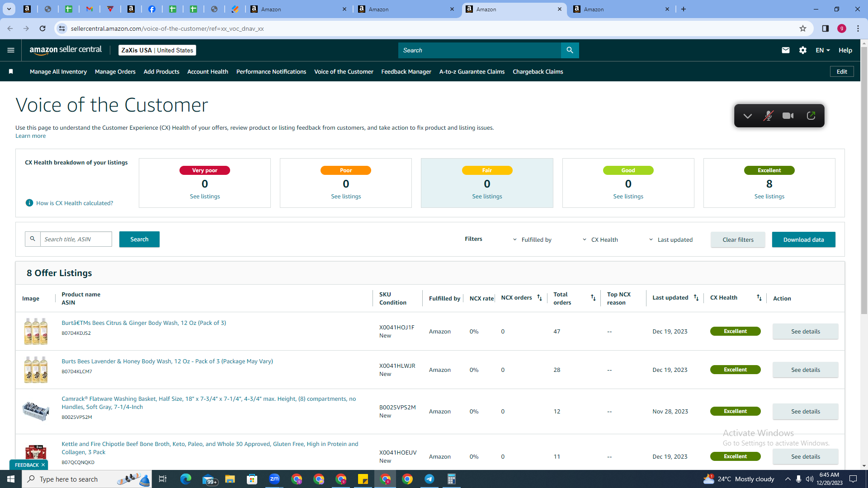See listings under Very poor
Viewport: 868px width, 488px height.
[205, 196]
